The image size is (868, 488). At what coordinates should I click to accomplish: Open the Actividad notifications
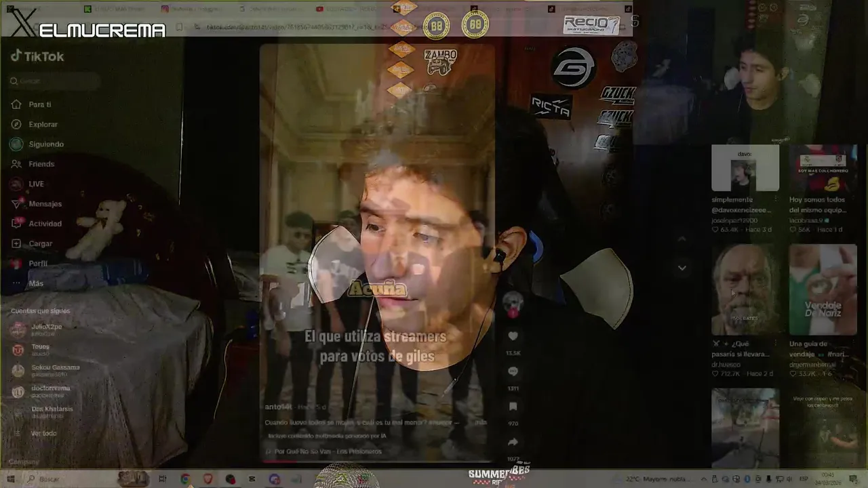45,224
